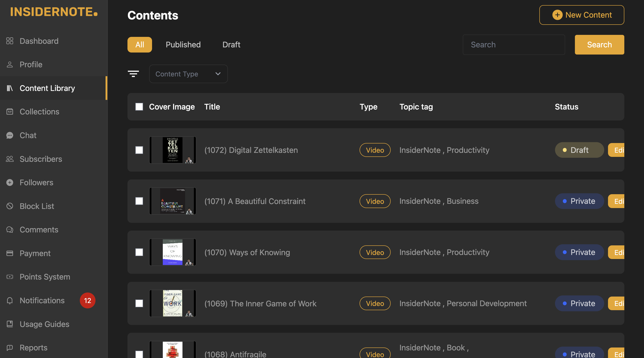Click the Usage Guides book icon
644x358 pixels.
coord(10,324)
